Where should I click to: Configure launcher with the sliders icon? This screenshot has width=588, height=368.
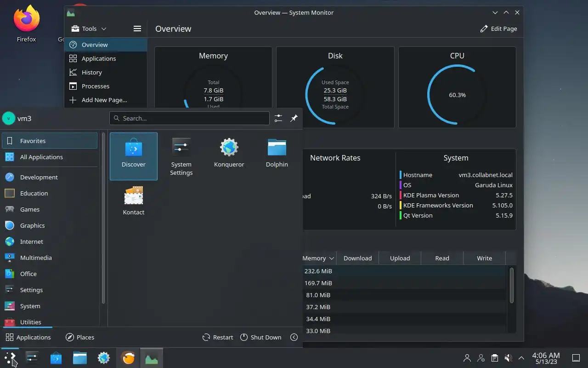(x=278, y=118)
